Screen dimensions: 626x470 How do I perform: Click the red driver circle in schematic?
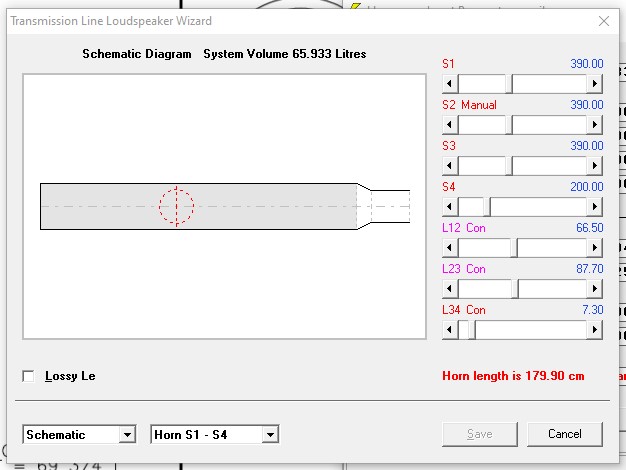(176, 206)
